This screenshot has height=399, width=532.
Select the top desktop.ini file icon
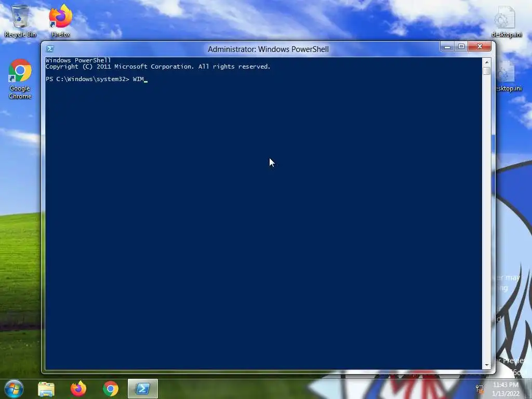[506, 21]
